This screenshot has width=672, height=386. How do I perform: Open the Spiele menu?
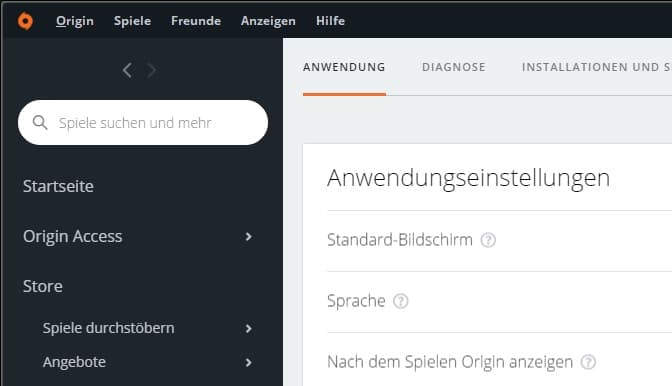click(x=132, y=21)
